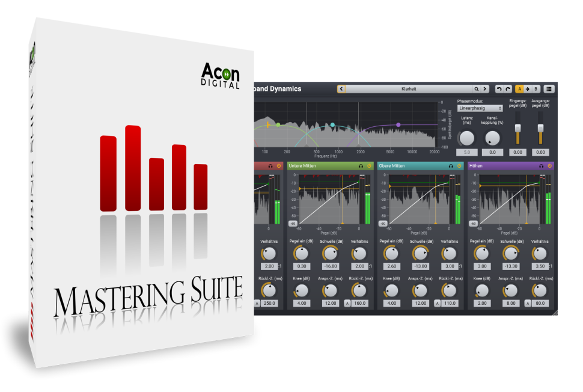The height and width of the screenshot is (392, 583).
Task: Click the 110.0 release time field
Action: [450, 304]
